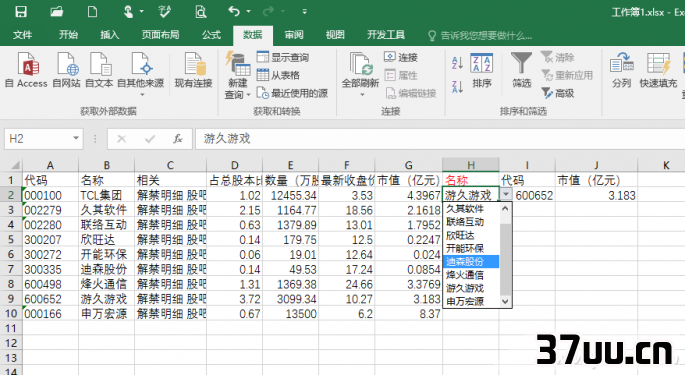Click cell J2 containing 3.183
Image resolution: width=685 pixels, height=375 pixels.
click(x=596, y=195)
